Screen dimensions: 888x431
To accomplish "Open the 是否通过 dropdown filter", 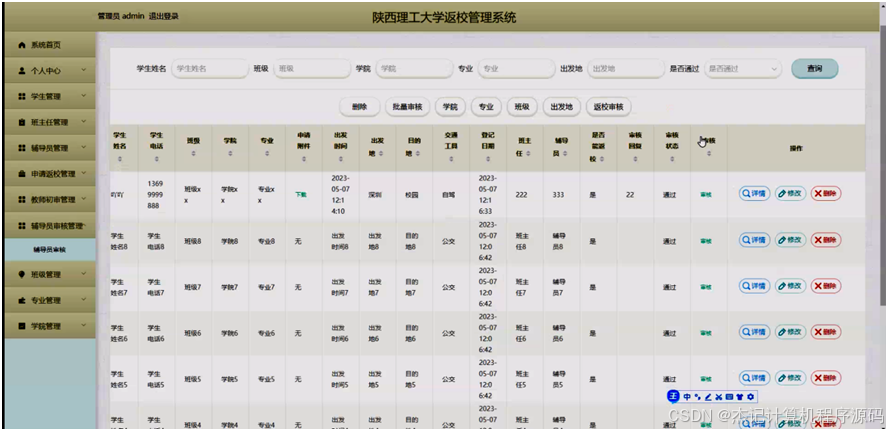I will pyautogui.click(x=743, y=69).
